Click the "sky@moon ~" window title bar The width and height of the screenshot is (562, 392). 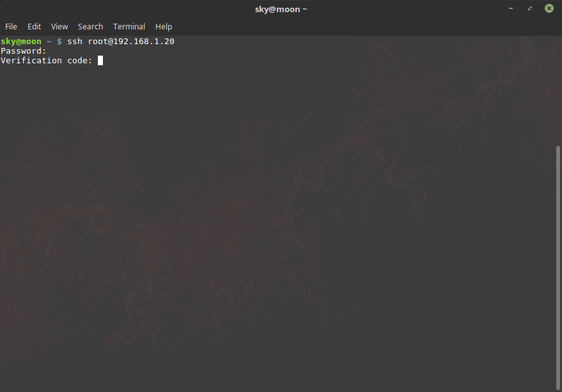click(281, 9)
